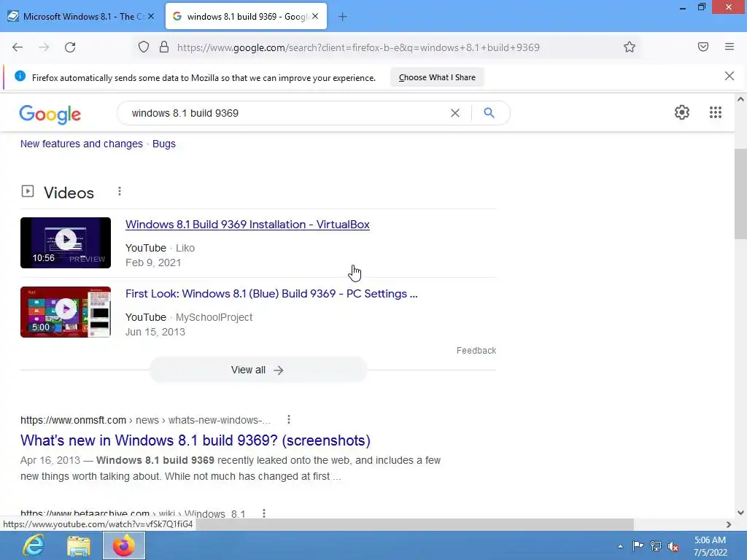The width and height of the screenshot is (747, 560).
Task: Click the onmsft.com breadcrumb URL
Action: coord(145,420)
